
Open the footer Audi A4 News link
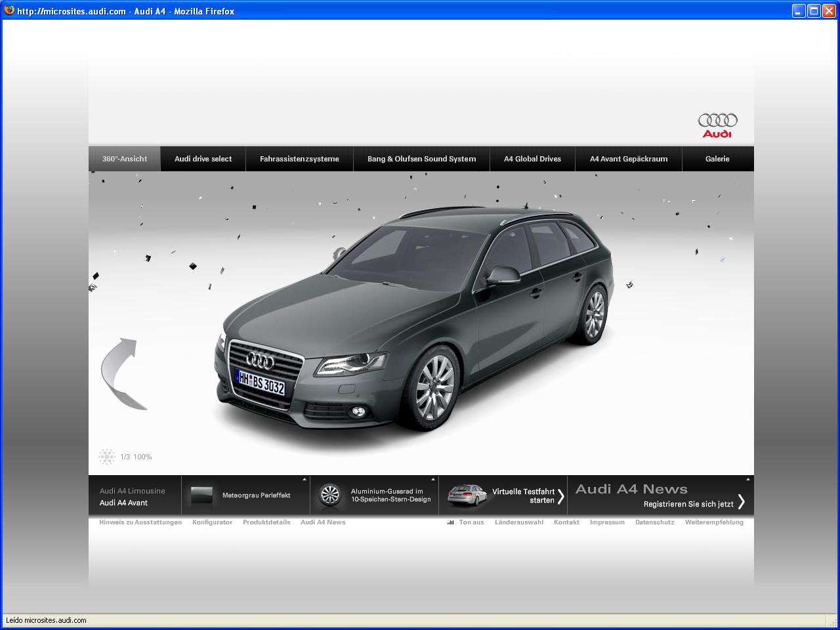click(x=323, y=522)
